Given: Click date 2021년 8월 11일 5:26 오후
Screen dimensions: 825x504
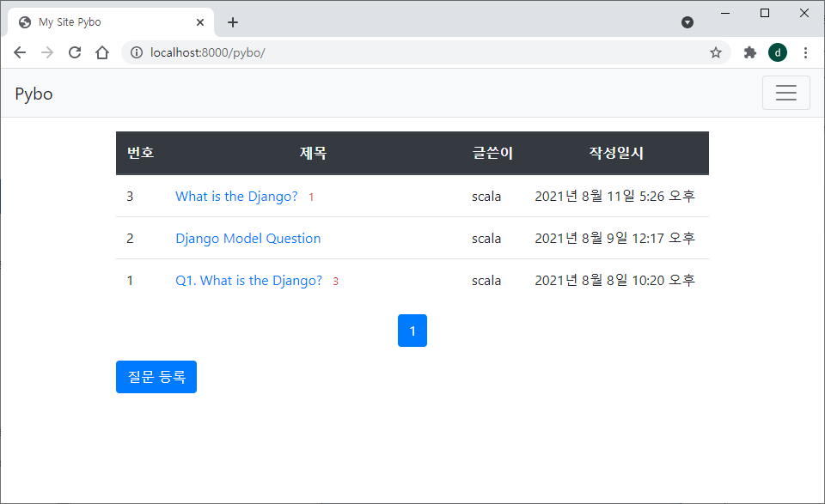Looking at the screenshot, I should point(615,196).
